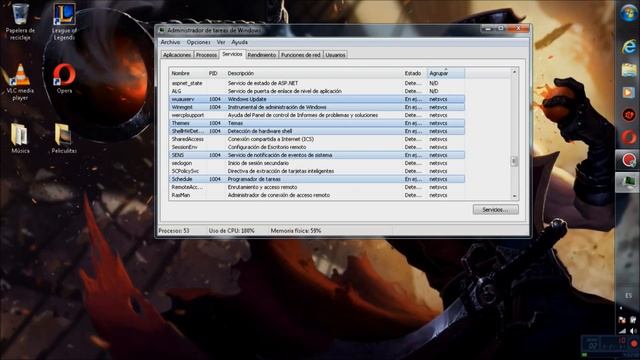Screen dimensions: 640x360
Task: Select the seclogon service row
Action: coord(317,163)
